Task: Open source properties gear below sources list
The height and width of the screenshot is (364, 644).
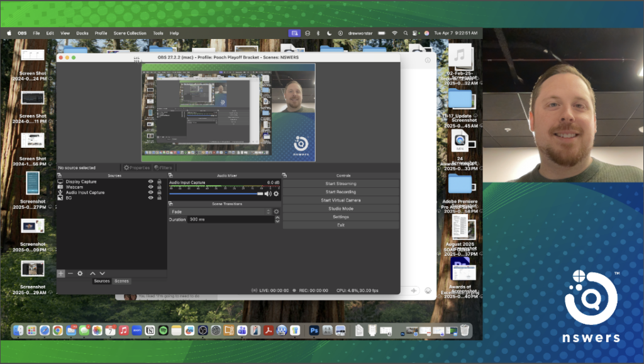Action: (80, 273)
